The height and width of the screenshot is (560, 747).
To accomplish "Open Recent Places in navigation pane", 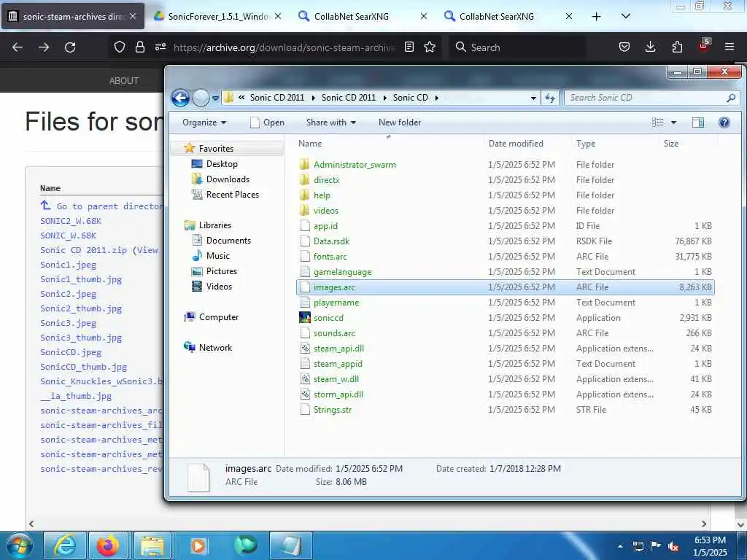I will coord(233,194).
